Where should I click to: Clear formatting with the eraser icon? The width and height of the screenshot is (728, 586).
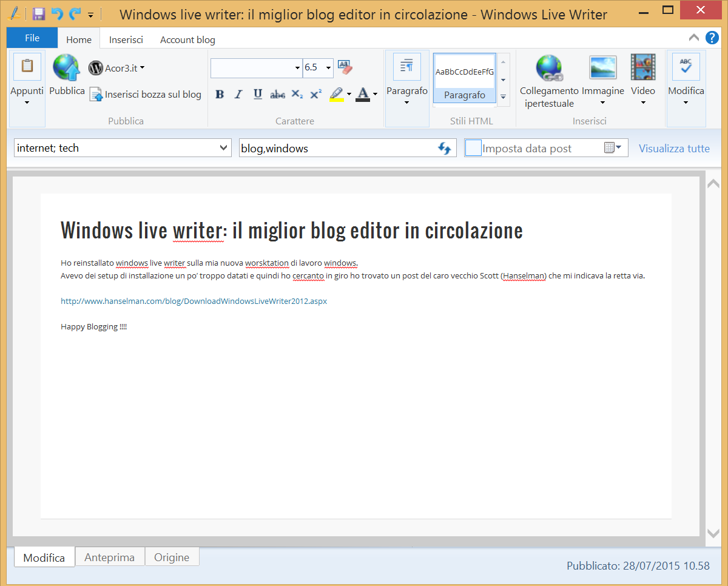345,67
